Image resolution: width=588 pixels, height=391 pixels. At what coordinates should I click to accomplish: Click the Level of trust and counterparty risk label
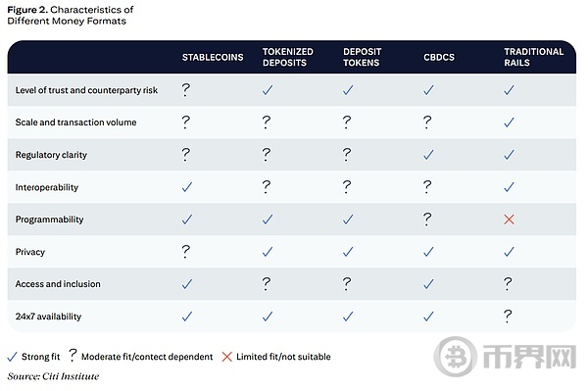(x=86, y=90)
